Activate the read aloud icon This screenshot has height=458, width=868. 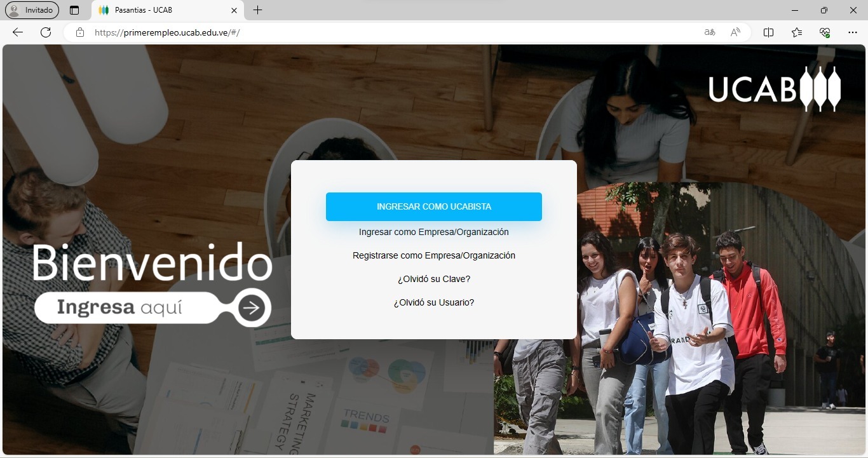(735, 32)
